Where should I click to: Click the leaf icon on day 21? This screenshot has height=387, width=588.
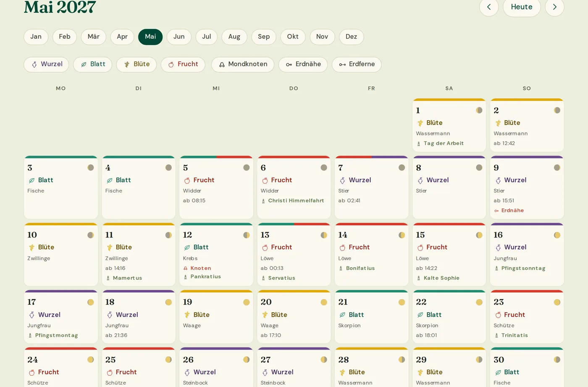tap(343, 315)
